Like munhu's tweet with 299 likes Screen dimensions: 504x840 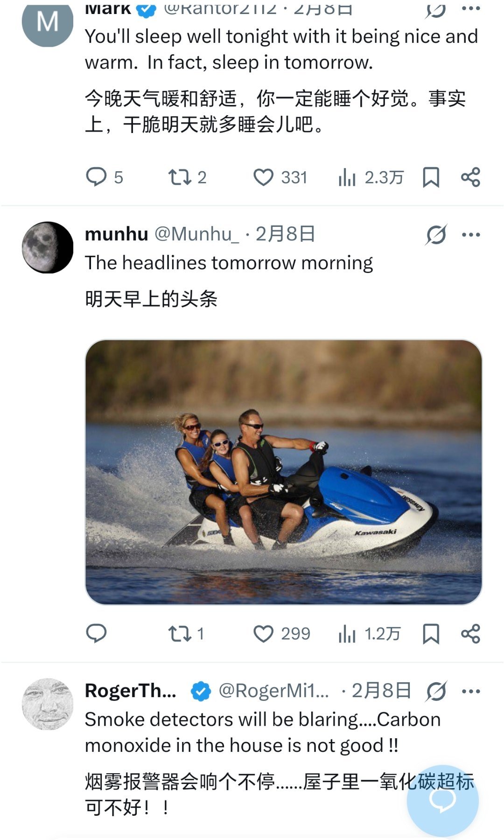(263, 634)
